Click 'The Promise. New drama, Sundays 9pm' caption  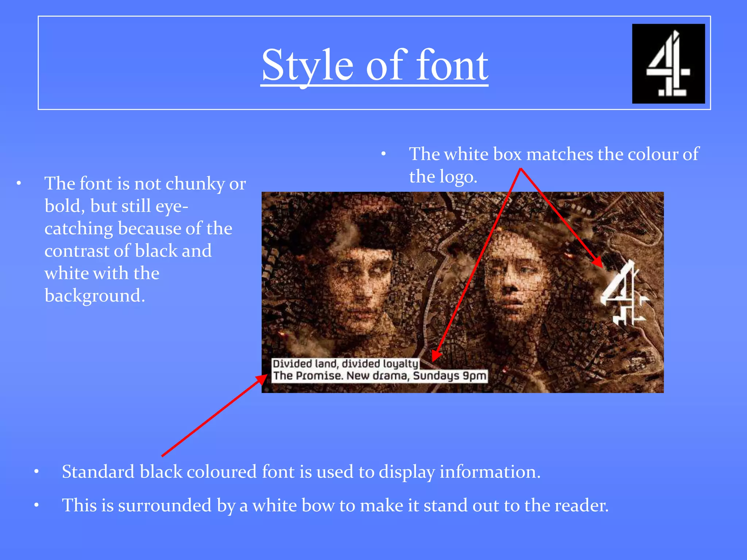[x=380, y=376]
